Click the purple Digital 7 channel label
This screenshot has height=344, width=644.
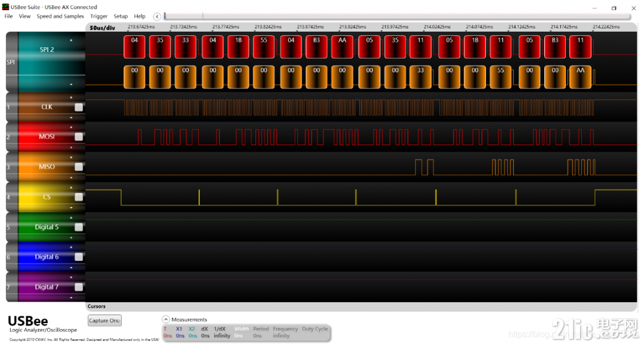point(47,287)
